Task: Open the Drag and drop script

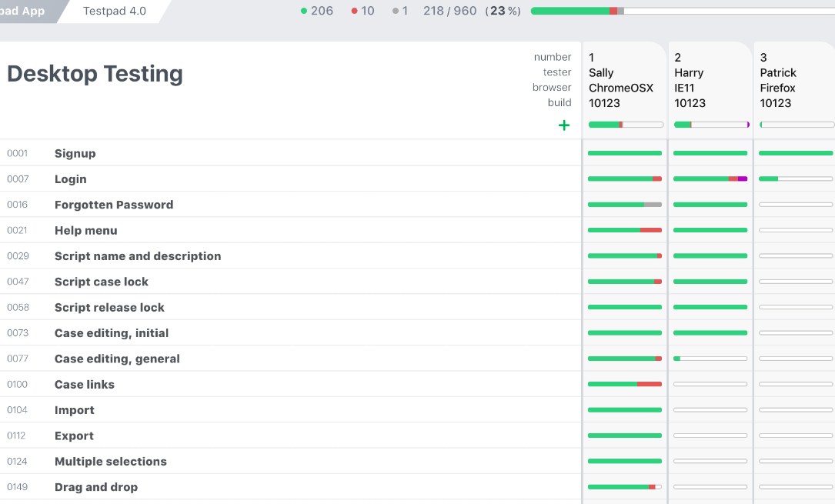Action: coord(96,487)
